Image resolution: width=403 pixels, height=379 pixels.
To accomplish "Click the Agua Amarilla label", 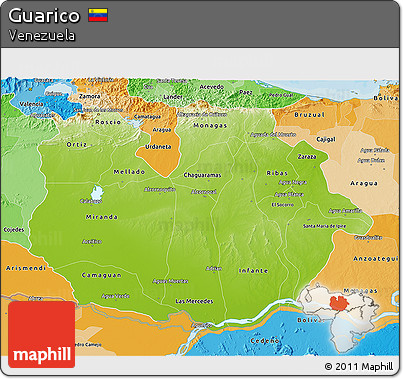I will (345, 211).
